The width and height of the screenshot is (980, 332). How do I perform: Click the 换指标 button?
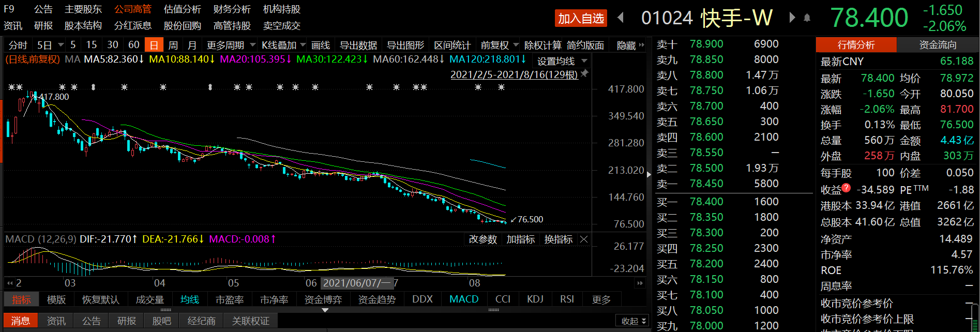pos(559,239)
